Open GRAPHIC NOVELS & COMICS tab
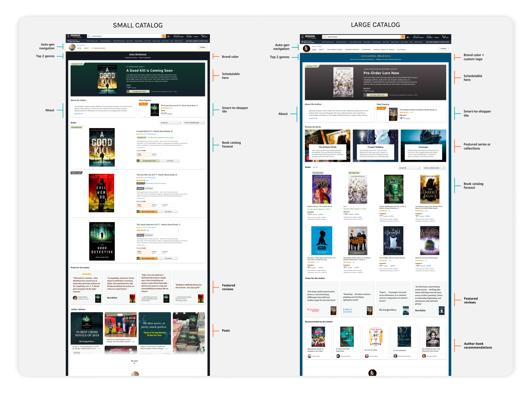Screen dimensions: 532x394 click(x=384, y=50)
